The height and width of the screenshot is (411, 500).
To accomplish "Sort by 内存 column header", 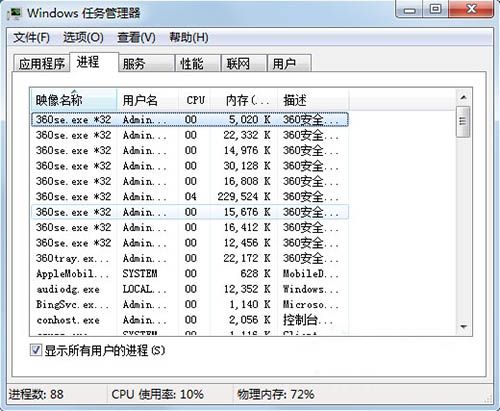I will pyautogui.click(x=244, y=100).
